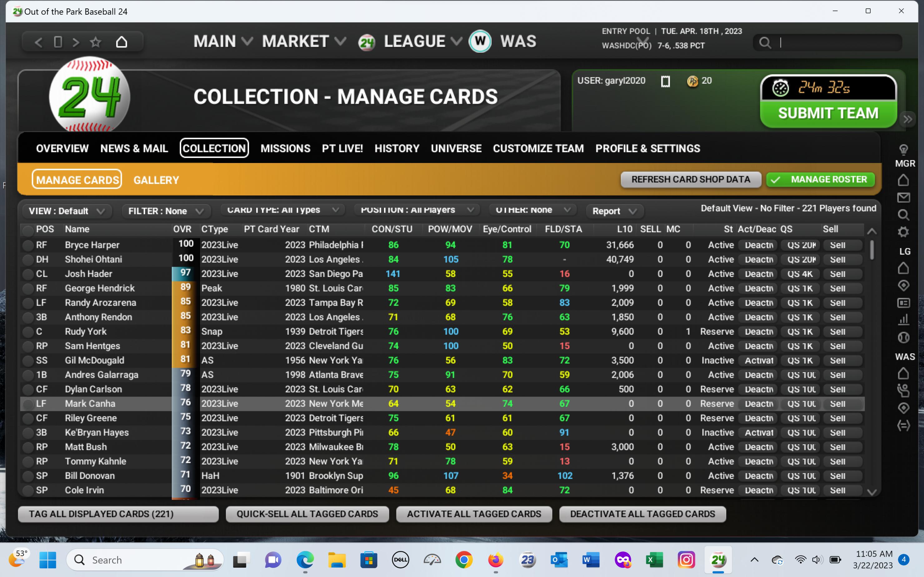
Task: Open the PT LIVE! tab
Action: [x=342, y=148]
